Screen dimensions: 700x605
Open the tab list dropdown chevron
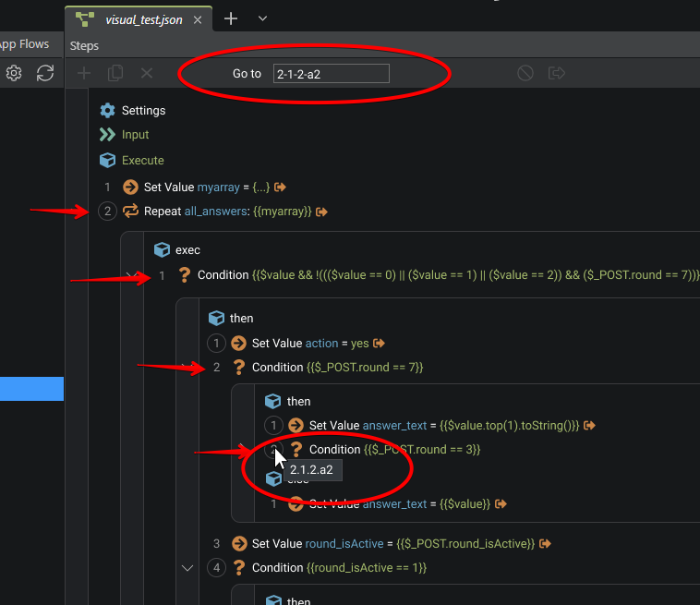click(262, 18)
